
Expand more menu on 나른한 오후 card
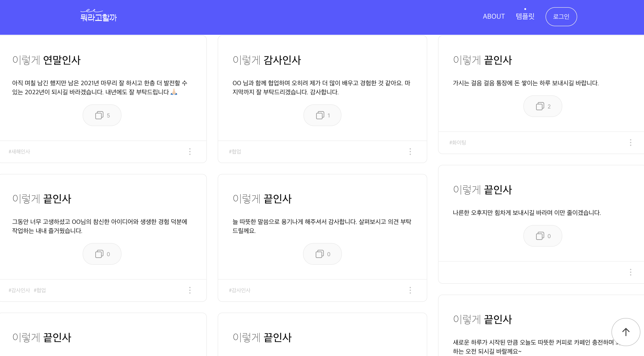coord(630,272)
